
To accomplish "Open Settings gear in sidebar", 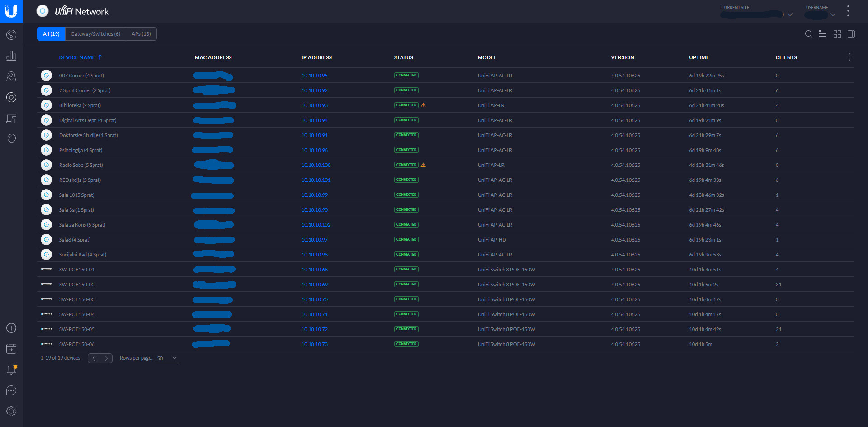I will pos(11,411).
